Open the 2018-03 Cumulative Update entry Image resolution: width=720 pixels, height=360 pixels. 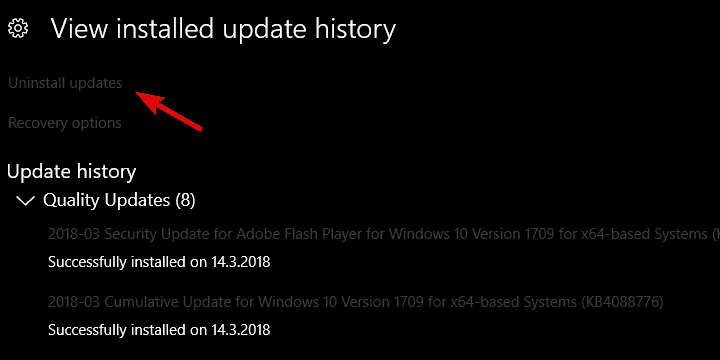(355, 302)
